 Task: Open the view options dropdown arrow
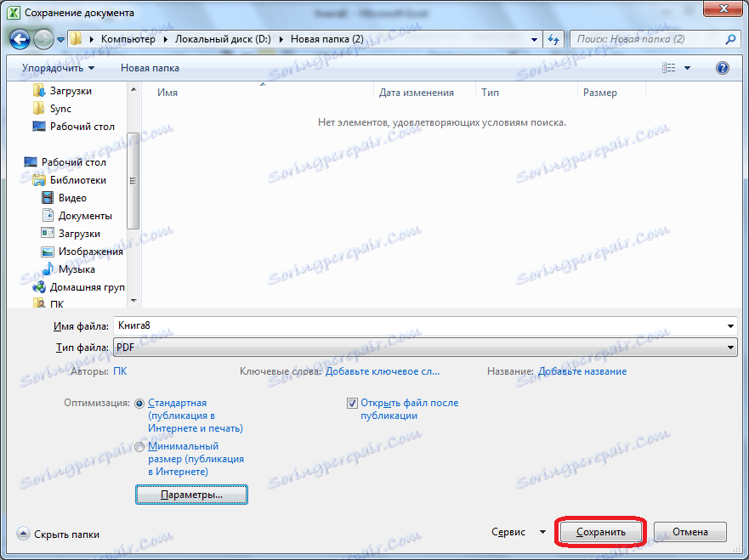click(688, 68)
